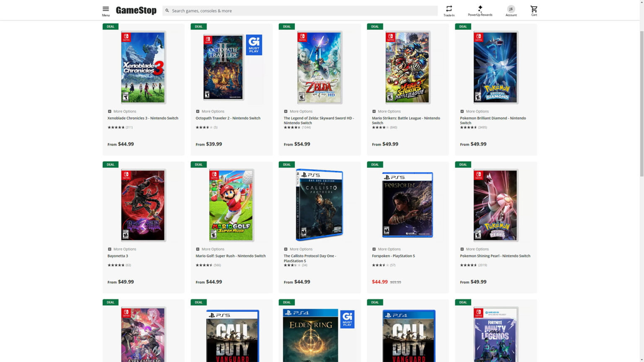
Task: Select the Zelda Skyward Sword HD cover
Action: click(319, 67)
